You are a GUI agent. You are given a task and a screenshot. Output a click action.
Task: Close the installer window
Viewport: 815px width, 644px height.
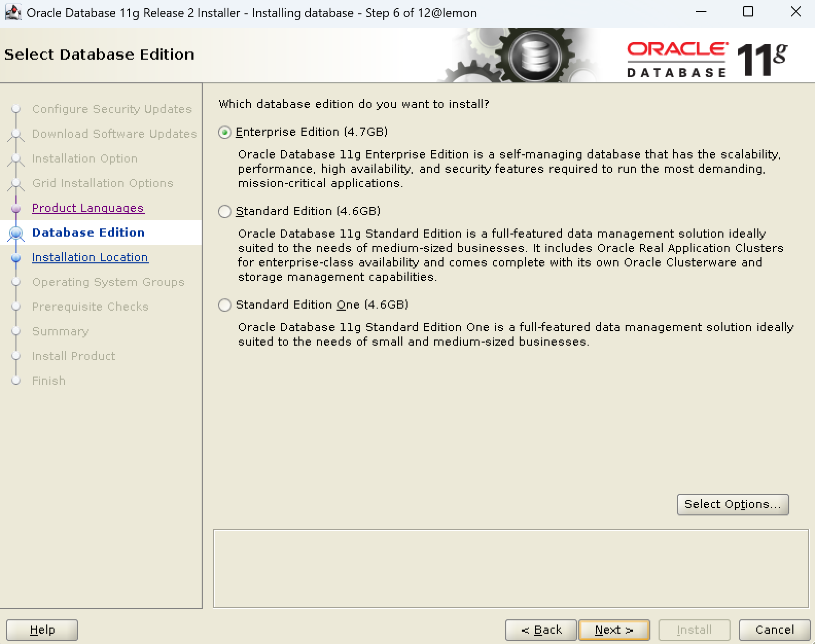(x=795, y=12)
